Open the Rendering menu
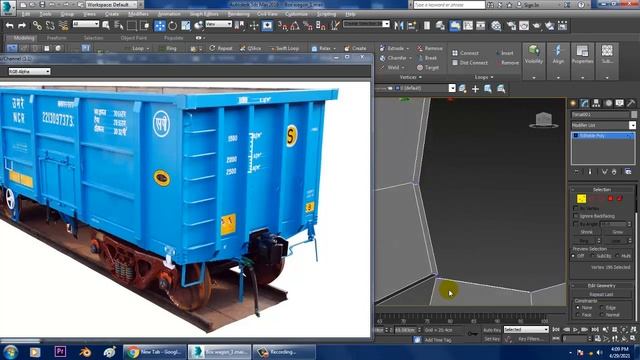Viewport: 640px width, 360px height. pos(239,14)
